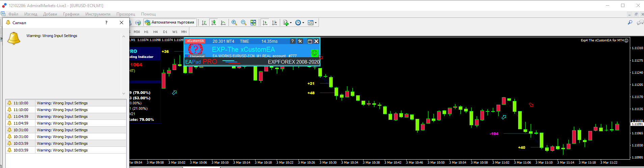Click the help question mark in Сигнал dialog
This screenshot has height=168, width=644.
106,23
